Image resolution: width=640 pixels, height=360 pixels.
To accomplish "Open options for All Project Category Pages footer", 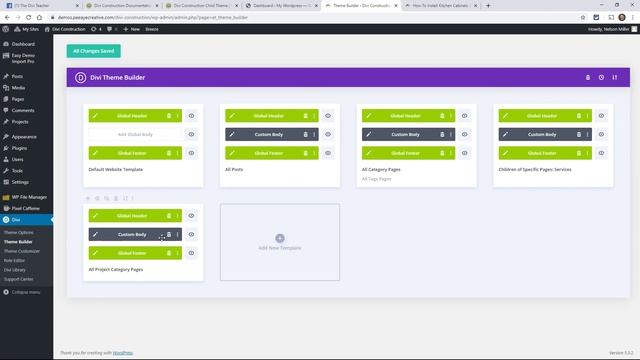I will click(x=178, y=253).
